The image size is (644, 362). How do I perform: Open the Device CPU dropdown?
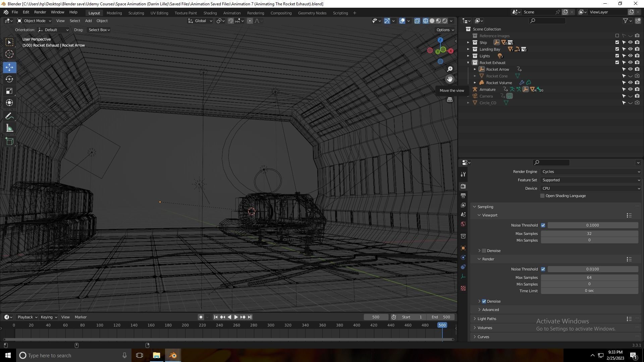591,188
